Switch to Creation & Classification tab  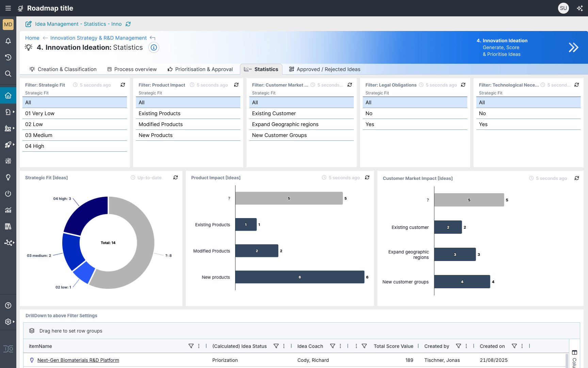pyautogui.click(x=63, y=69)
